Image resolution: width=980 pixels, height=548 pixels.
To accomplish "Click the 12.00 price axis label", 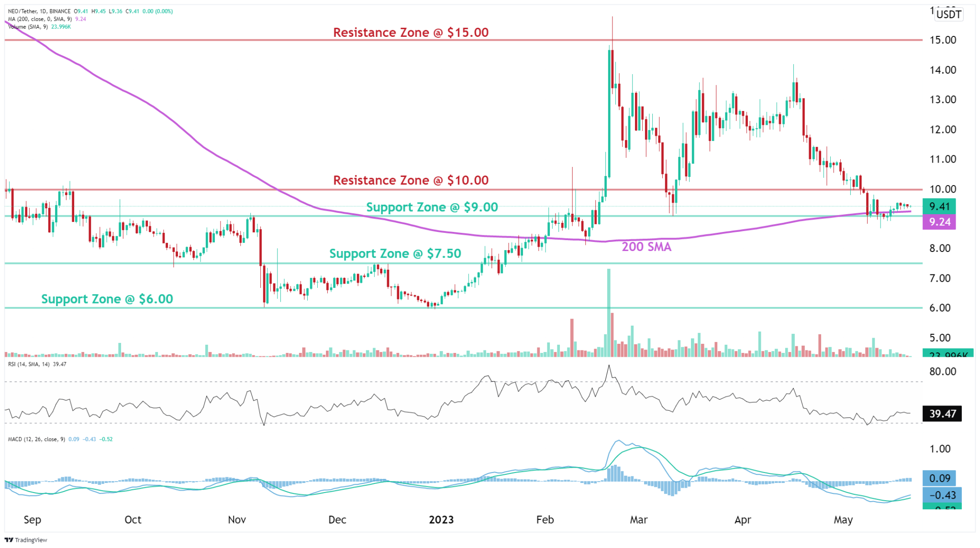I will (942, 130).
